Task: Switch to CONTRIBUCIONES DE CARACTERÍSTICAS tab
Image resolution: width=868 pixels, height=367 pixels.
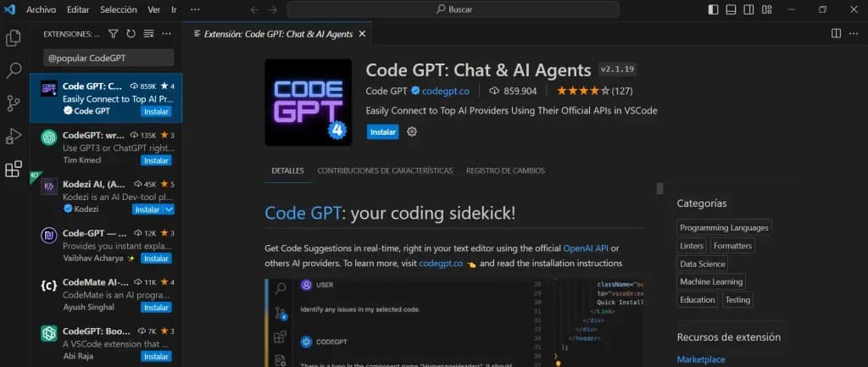Action: pos(385,170)
